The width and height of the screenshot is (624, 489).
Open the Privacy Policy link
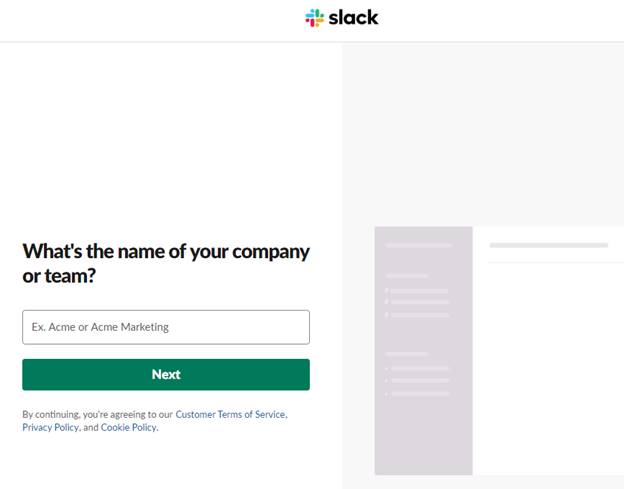click(50, 427)
